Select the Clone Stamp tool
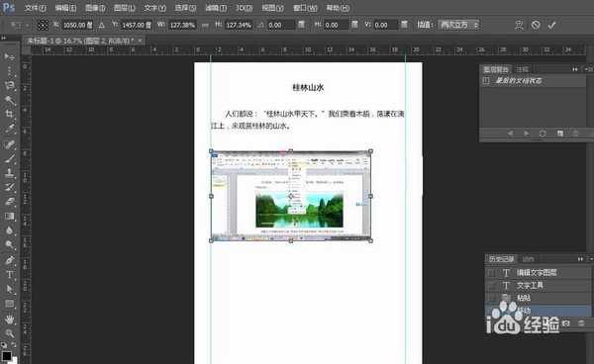 (x=9, y=172)
